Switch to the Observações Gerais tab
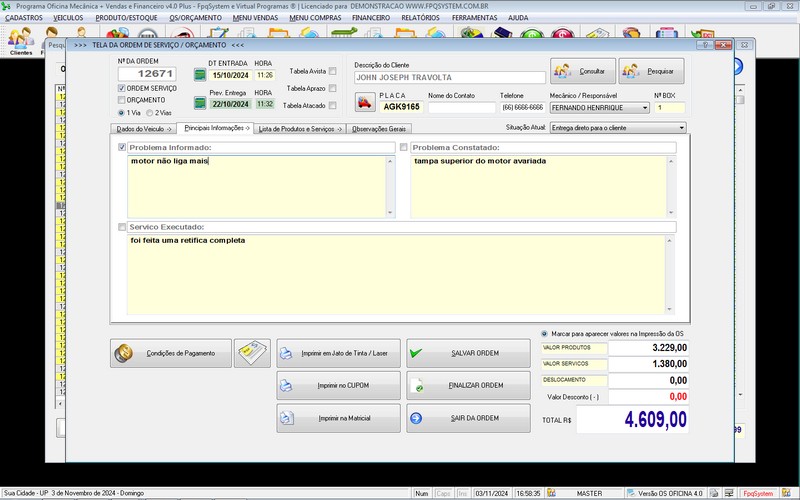The height and width of the screenshot is (500, 800). coord(379,129)
